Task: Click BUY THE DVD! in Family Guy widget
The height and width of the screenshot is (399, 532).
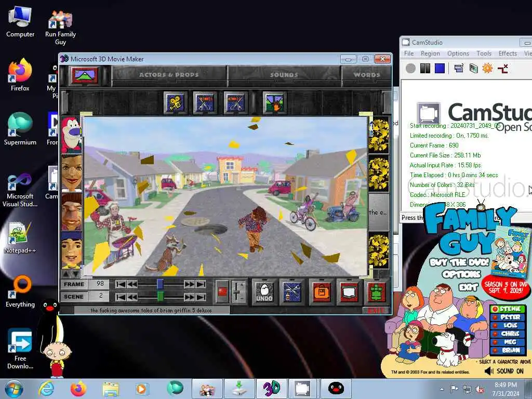Action: [459, 262]
